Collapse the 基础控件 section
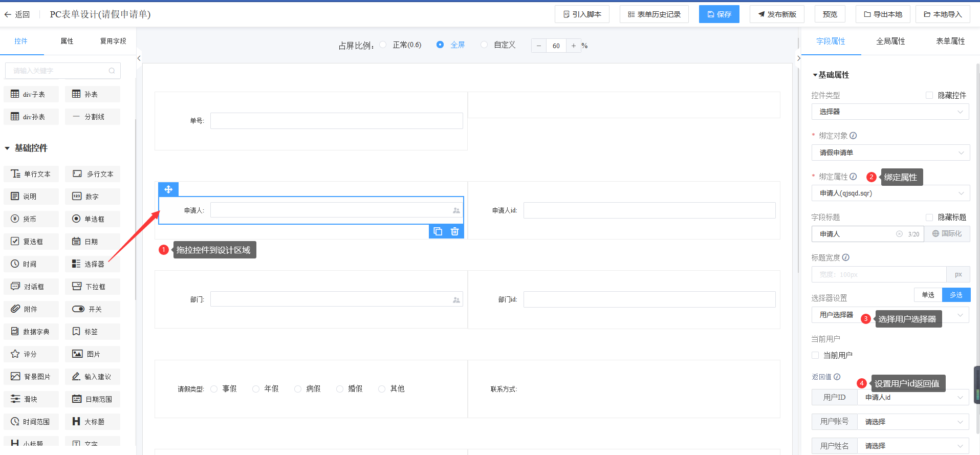 [7, 148]
